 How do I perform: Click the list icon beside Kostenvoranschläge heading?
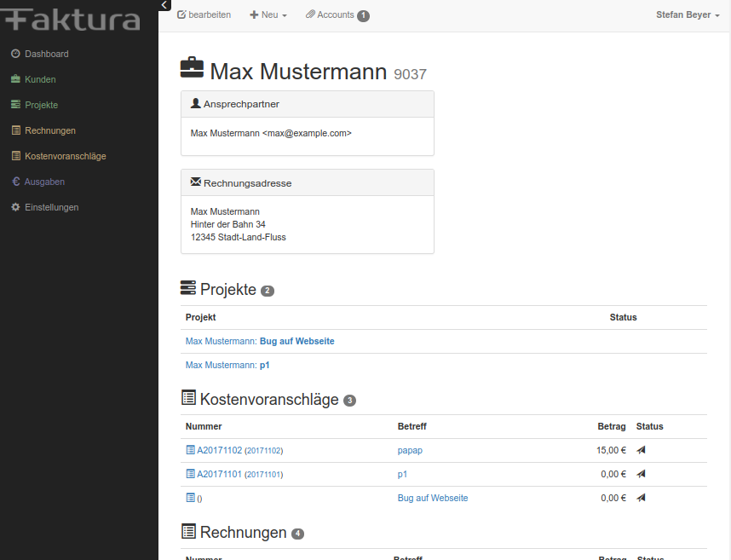[188, 398]
